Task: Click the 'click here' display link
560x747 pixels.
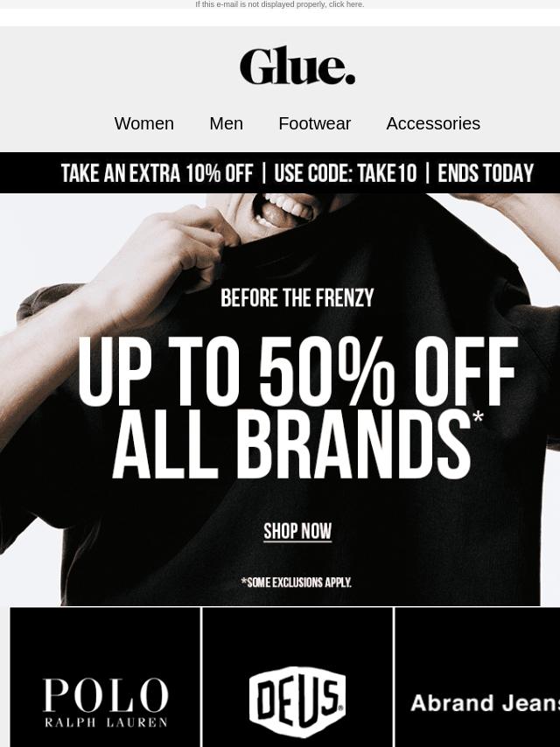Action: click(346, 4)
